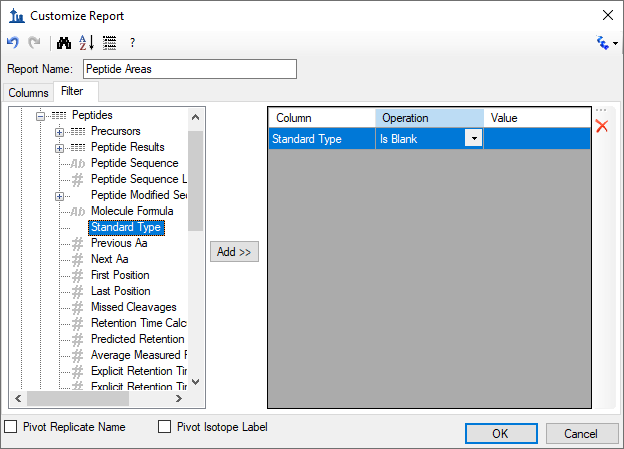Viewport: 624px width, 449px height.
Task: Enable Pivot Replicate Name checkbox
Action: coord(11,427)
